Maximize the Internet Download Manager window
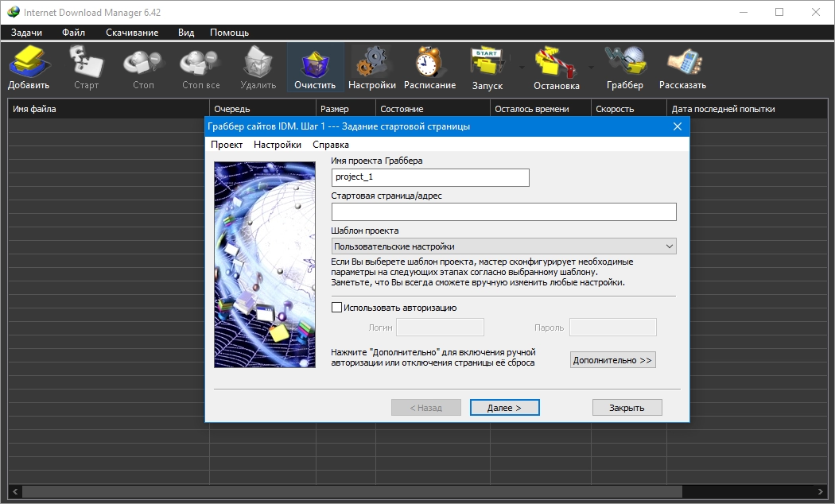The image size is (835, 504). point(779,12)
